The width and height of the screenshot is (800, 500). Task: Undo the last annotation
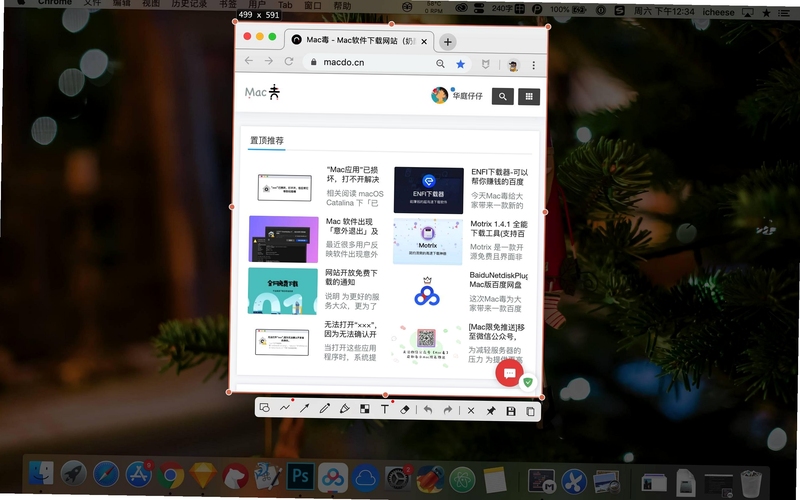tap(428, 410)
